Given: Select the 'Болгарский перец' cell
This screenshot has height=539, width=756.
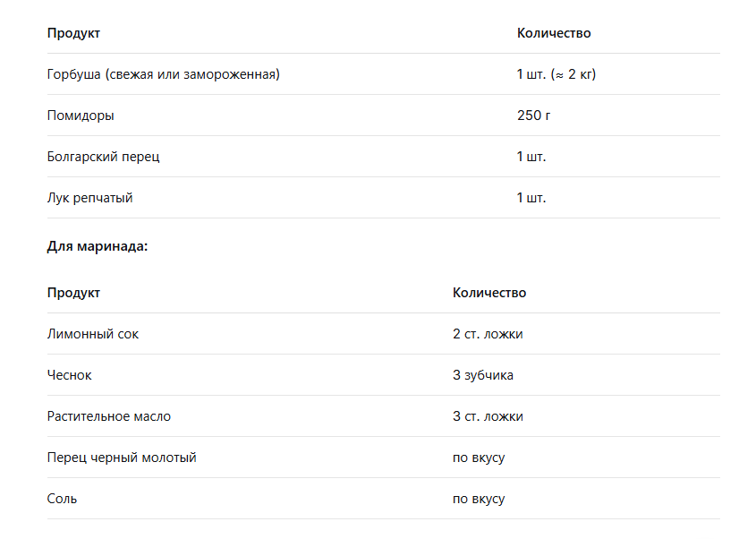Looking at the screenshot, I should coord(103,157).
